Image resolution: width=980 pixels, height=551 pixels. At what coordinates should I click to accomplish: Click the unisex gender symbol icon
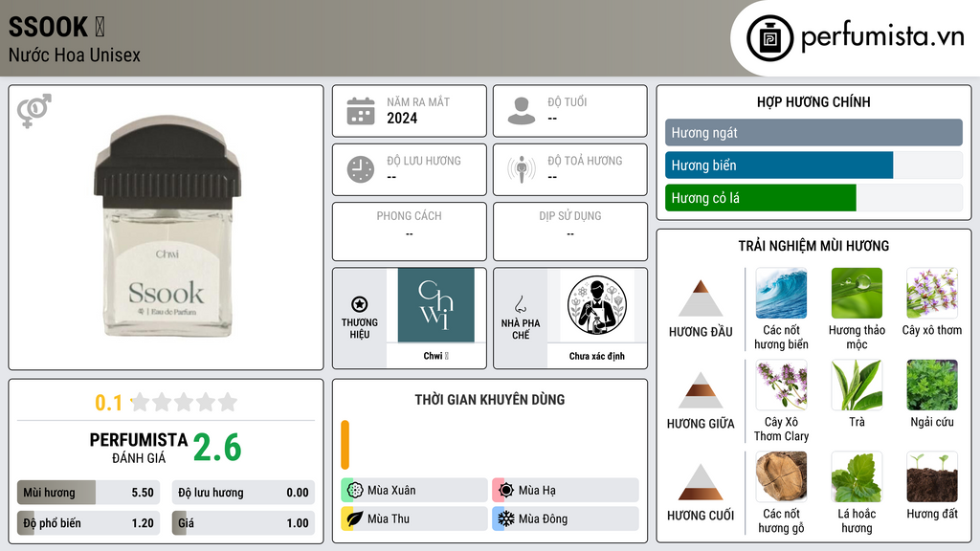34,111
